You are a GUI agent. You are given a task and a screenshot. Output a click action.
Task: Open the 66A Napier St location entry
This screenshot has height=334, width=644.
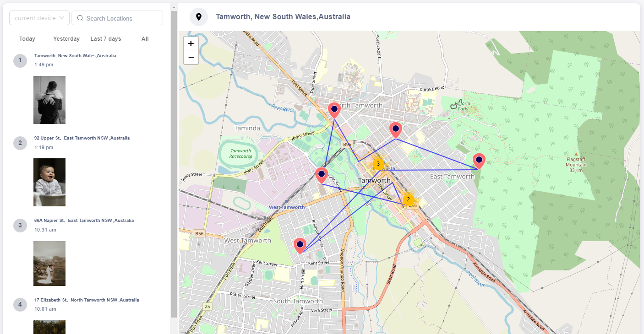click(x=84, y=220)
